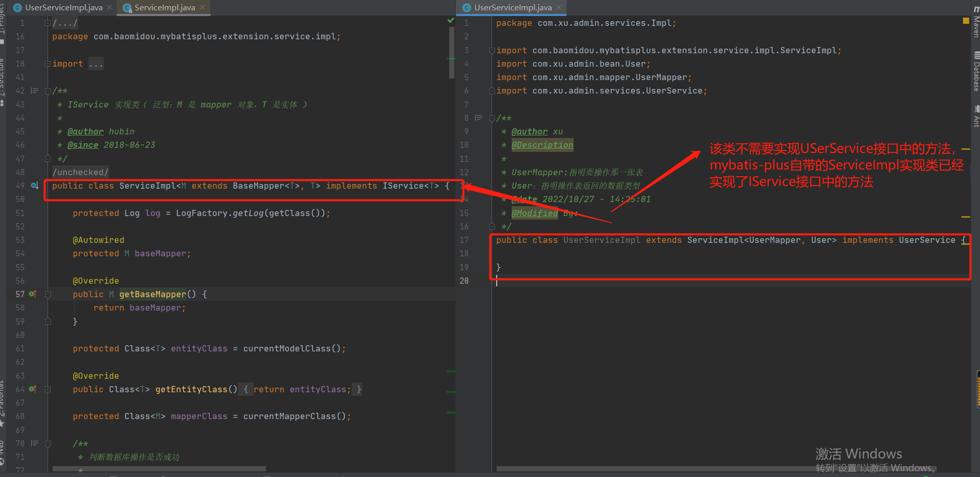
Task: Collapse getBaseMapper from its end marker at line 59
Action: pos(48,321)
